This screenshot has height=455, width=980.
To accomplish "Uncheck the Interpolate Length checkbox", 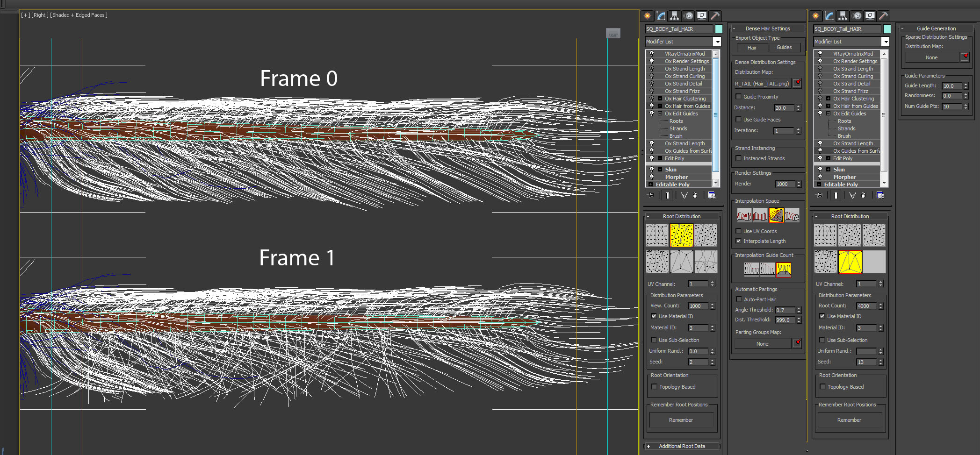I will [x=739, y=241].
